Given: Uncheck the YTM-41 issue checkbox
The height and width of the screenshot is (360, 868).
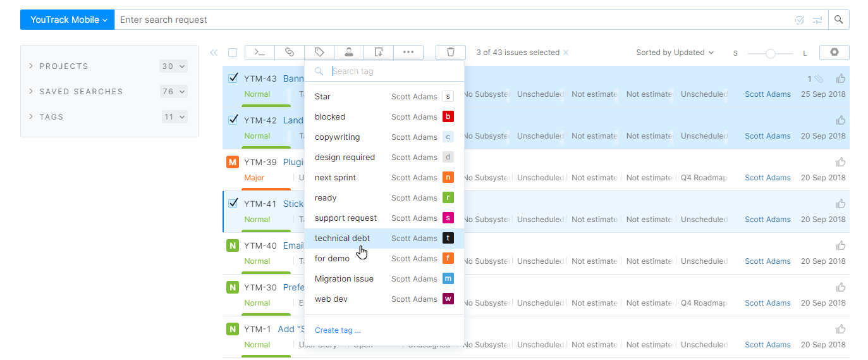Looking at the screenshot, I should point(233,203).
